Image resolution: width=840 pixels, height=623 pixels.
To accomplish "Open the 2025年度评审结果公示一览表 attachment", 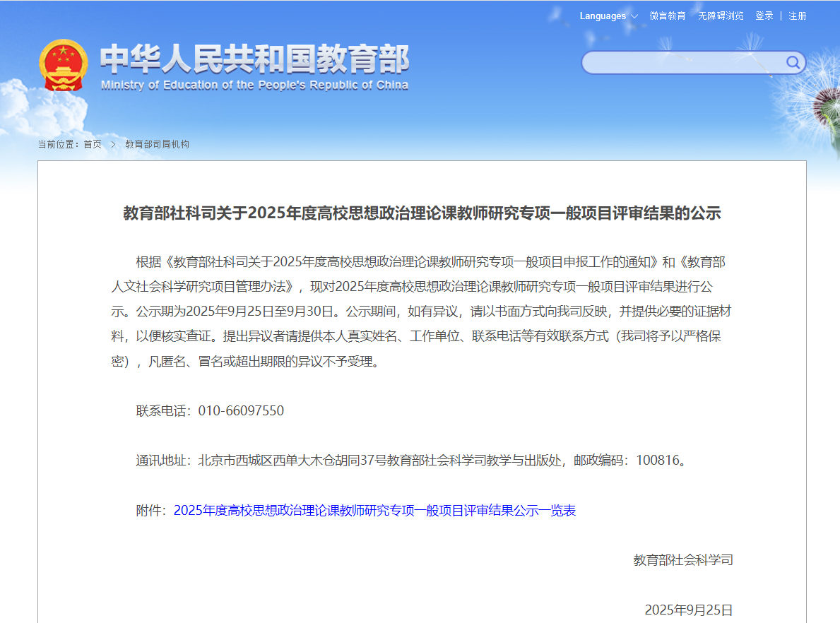I will click(374, 511).
